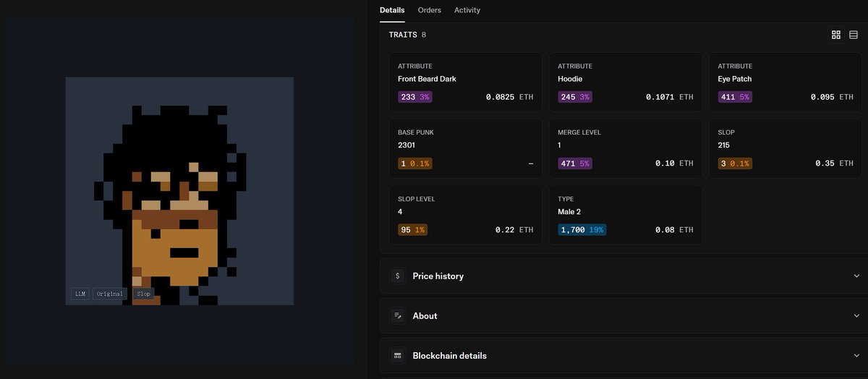Open the Front Beard Dark trait card
Screen dimensions: 868x379
click(465, 82)
